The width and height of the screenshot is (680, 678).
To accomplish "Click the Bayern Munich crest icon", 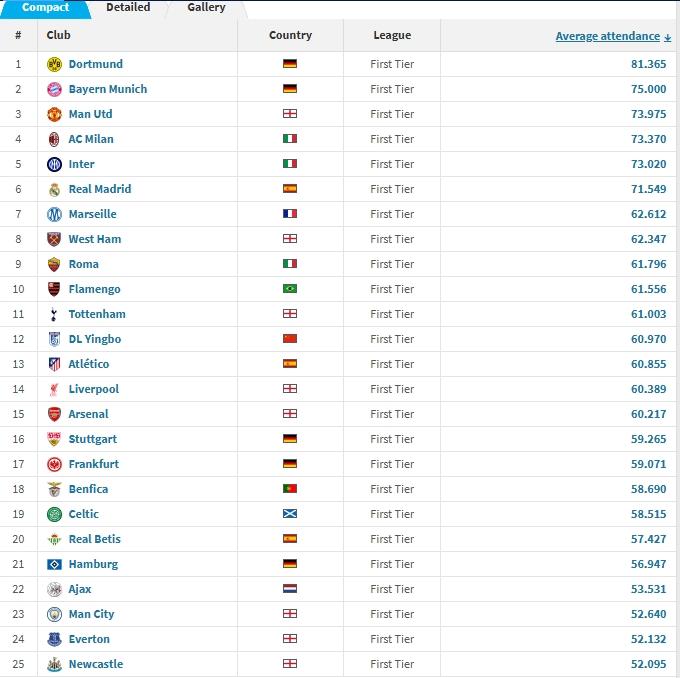I will tap(54, 89).
